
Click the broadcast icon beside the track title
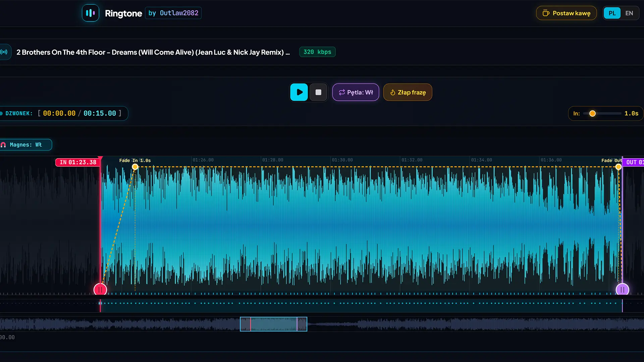pyautogui.click(x=4, y=52)
